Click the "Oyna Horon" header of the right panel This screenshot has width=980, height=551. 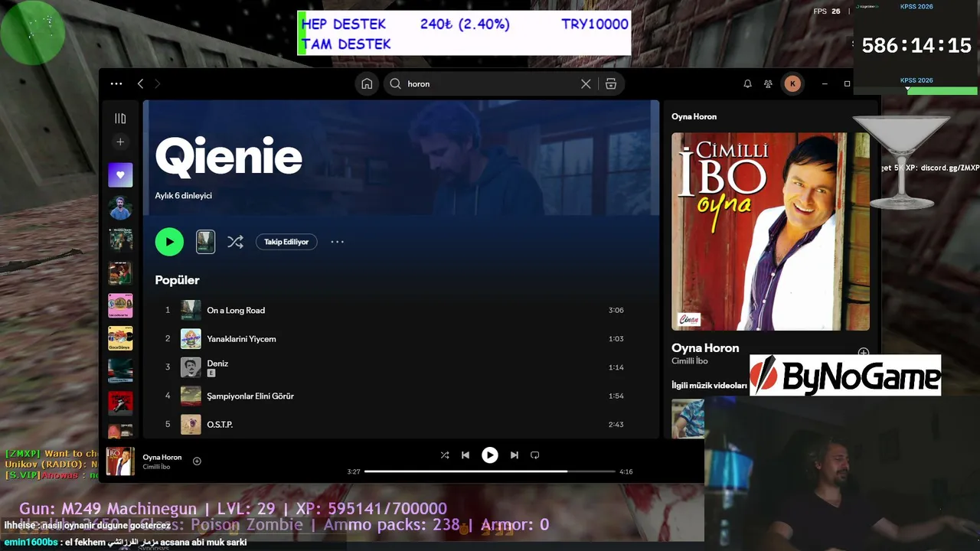pos(694,117)
